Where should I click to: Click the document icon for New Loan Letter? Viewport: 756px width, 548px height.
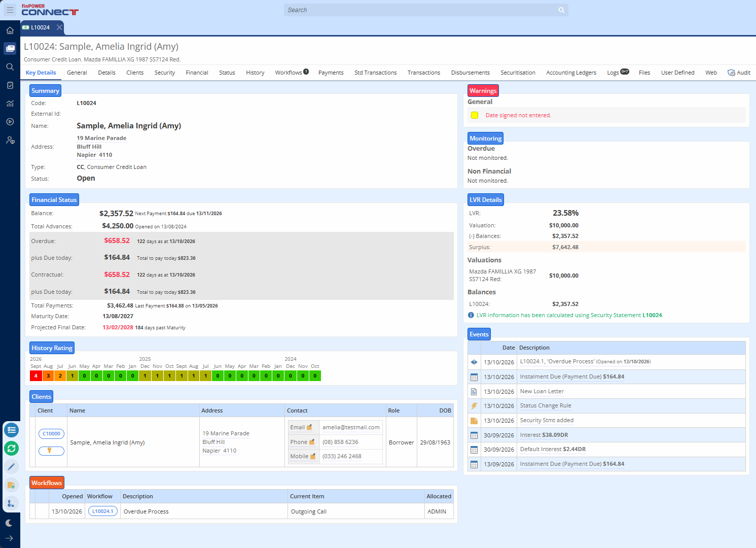474,392
